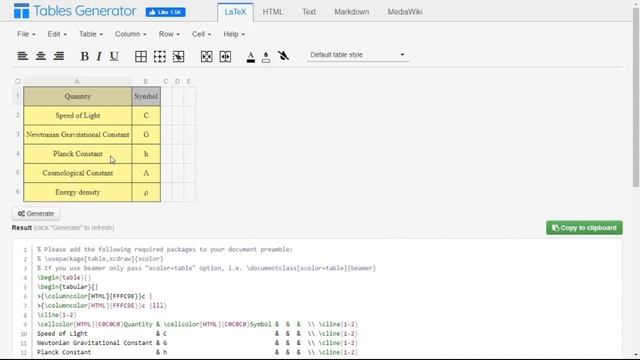
Task: Toggle bold formatting
Action: tap(84, 56)
